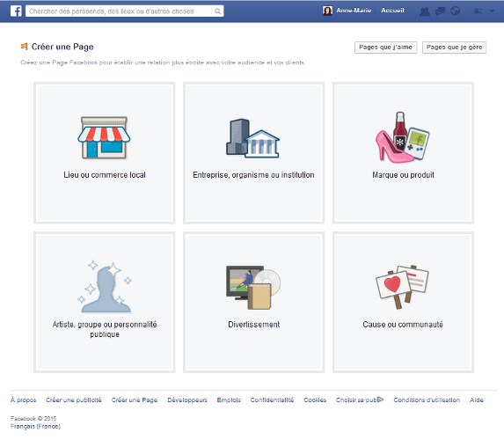
Task: Click 'Pages que j'aime' button
Action: 386,48
